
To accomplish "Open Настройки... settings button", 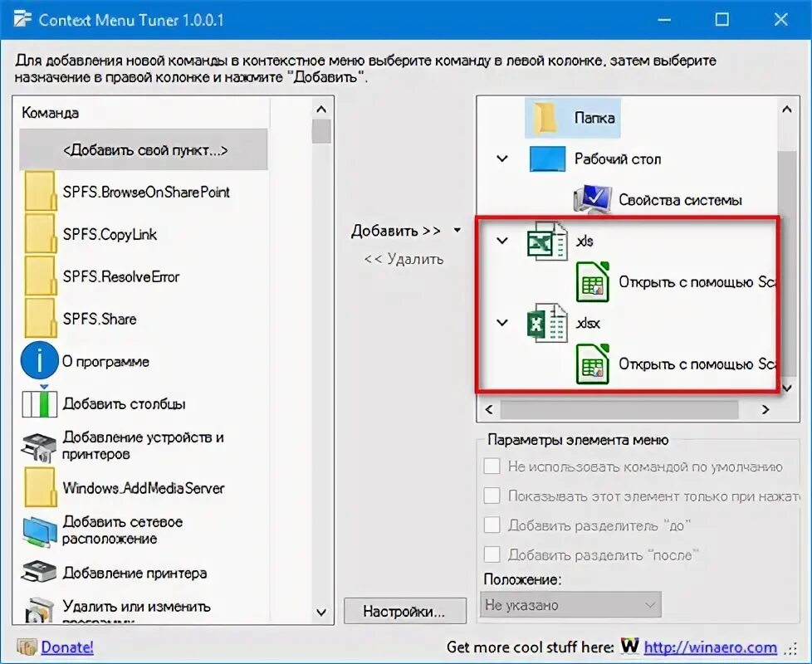I will tap(404, 611).
